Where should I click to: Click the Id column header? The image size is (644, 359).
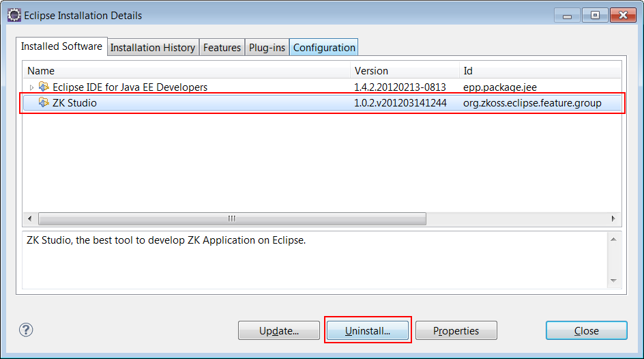[x=539, y=70]
